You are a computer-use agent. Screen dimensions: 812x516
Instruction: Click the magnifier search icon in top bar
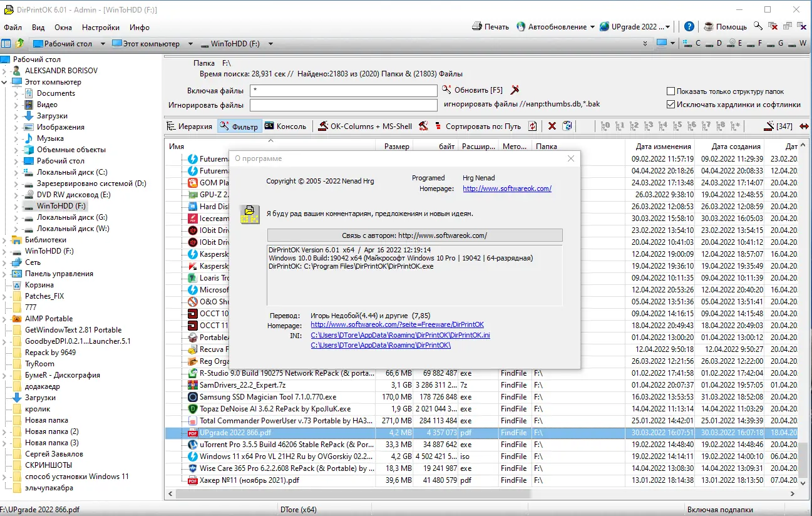click(758, 27)
